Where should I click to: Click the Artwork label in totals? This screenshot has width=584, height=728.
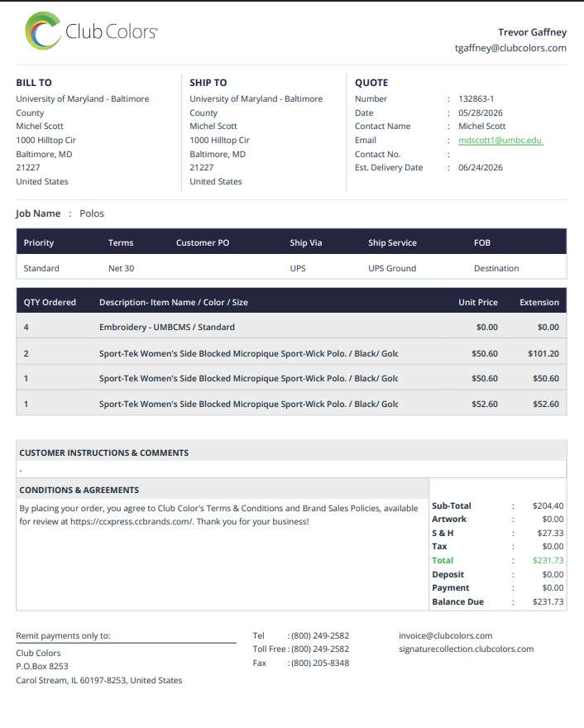click(x=449, y=520)
